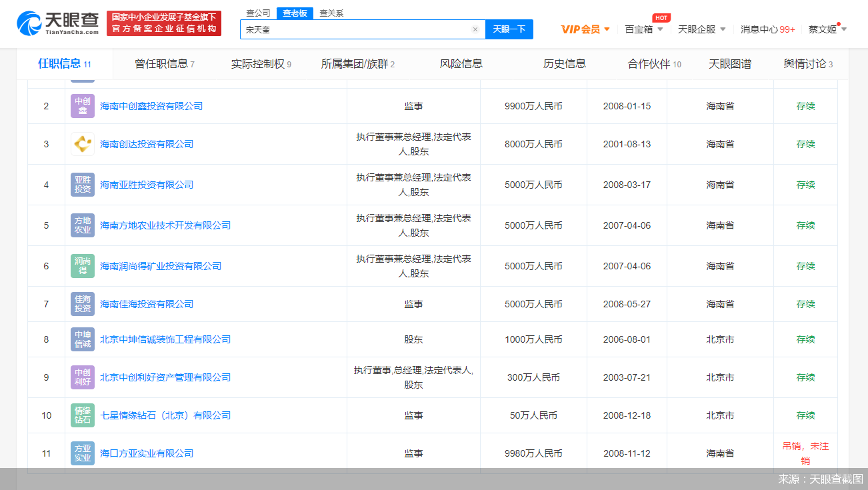Image resolution: width=868 pixels, height=490 pixels.
Task: Click the 天眼一下 search button
Action: pos(509,29)
